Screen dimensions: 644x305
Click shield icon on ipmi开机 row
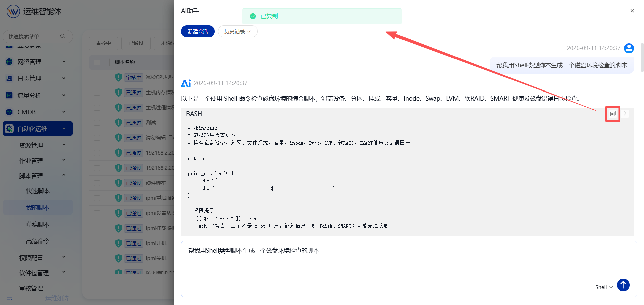pos(118,243)
